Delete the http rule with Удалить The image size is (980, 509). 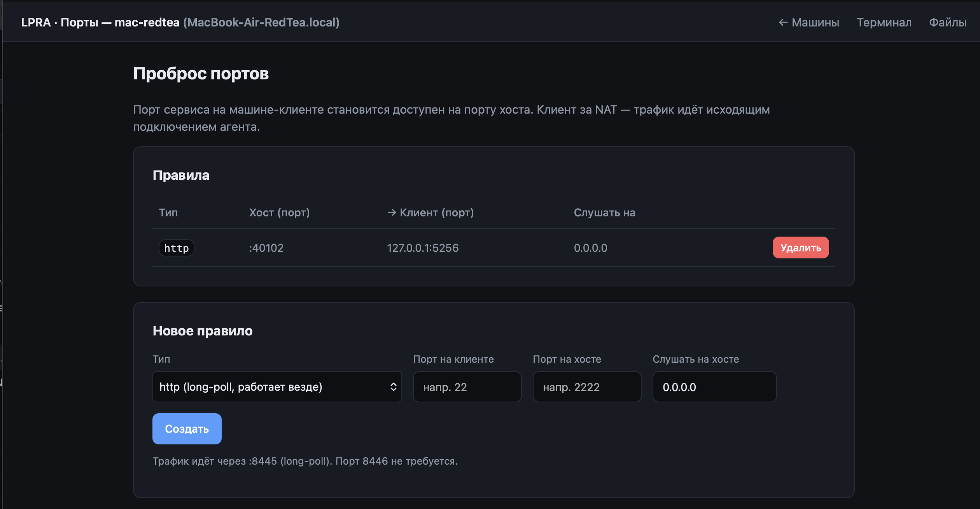tap(801, 247)
